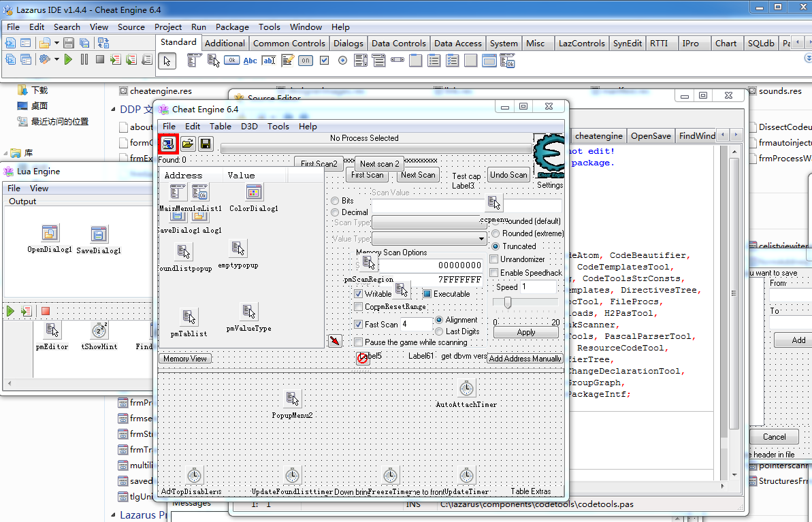Click the Memory View button

(185, 359)
